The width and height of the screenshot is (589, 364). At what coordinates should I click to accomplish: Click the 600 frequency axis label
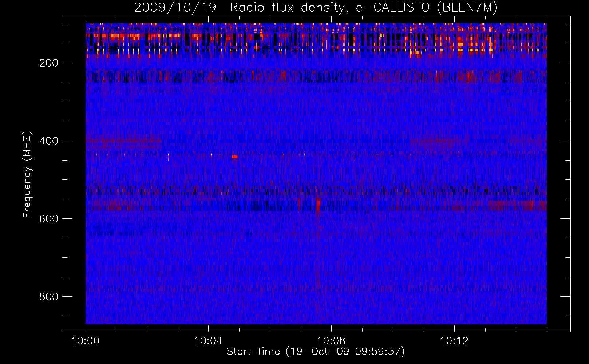click(x=49, y=219)
